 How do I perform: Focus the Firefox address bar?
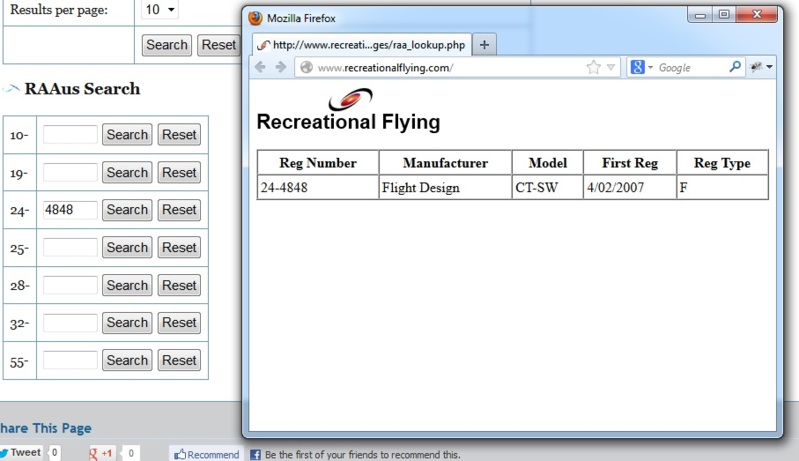(448, 67)
